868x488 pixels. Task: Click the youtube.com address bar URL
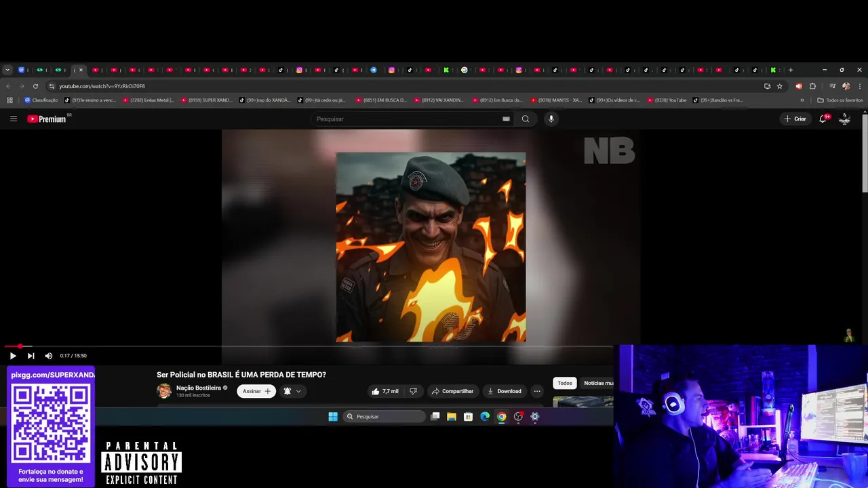coord(102,86)
